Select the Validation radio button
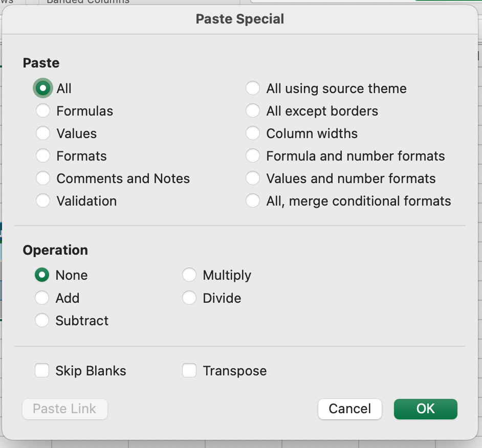Screen dimensions: 482x448 coord(43,201)
